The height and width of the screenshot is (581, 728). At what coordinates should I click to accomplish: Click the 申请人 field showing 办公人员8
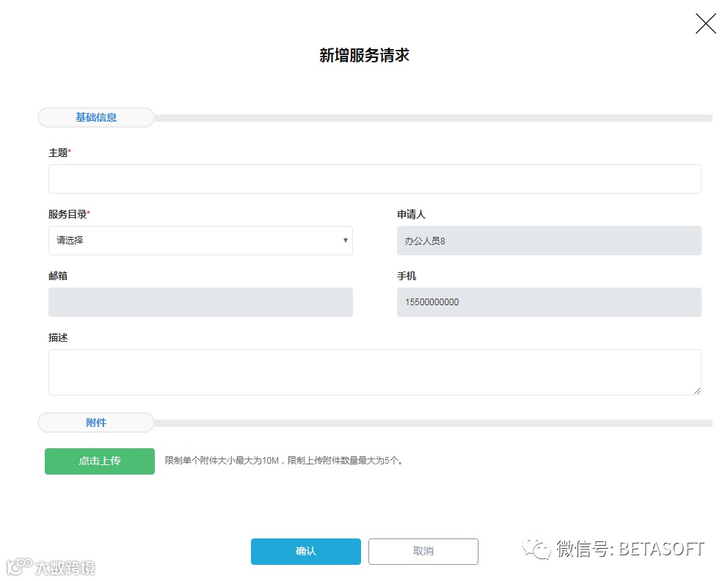pos(549,241)
